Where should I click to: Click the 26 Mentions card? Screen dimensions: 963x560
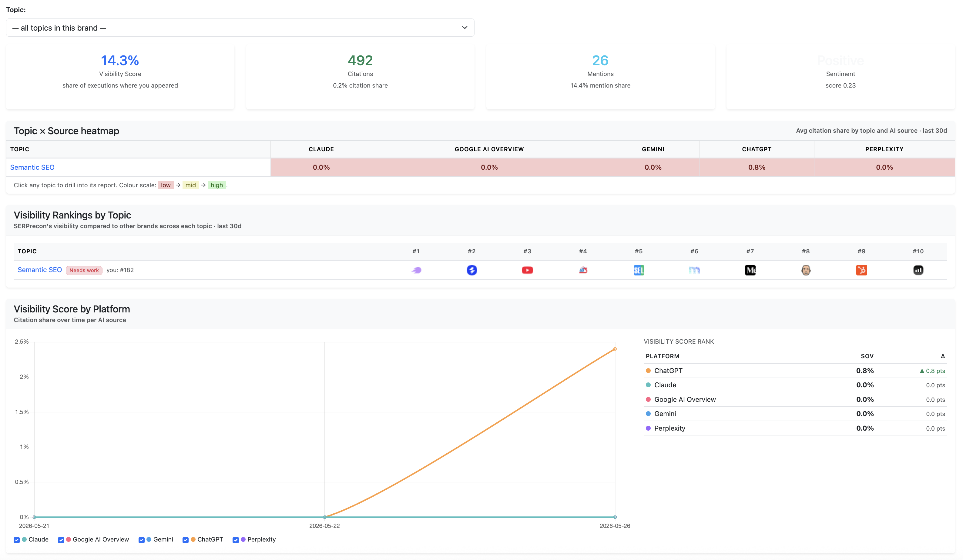(600, 76)
